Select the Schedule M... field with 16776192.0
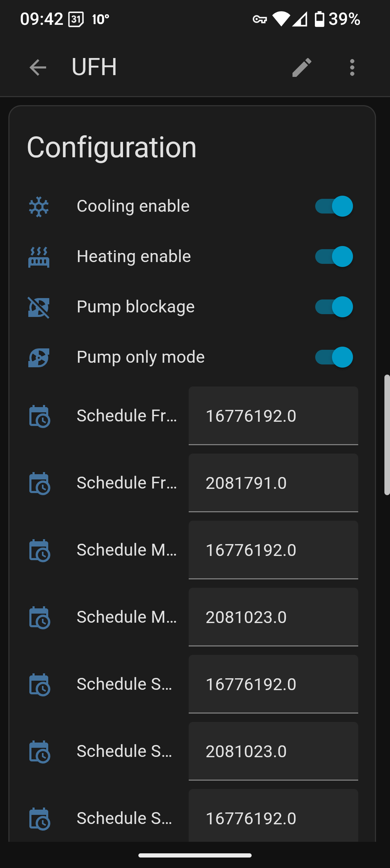This screenshot has height=868, width=390. (x=273, y=550)
